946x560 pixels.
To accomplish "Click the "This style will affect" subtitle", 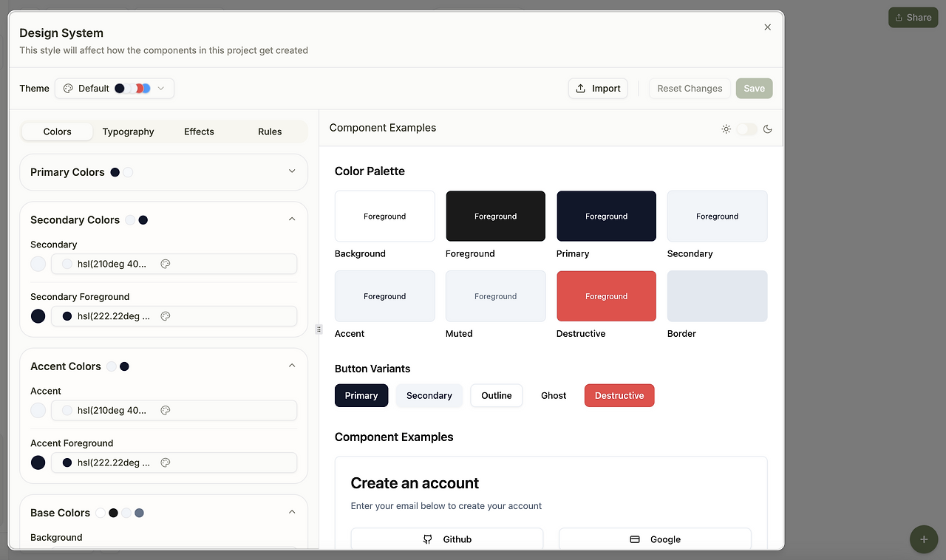I will (x=163, y=50).
